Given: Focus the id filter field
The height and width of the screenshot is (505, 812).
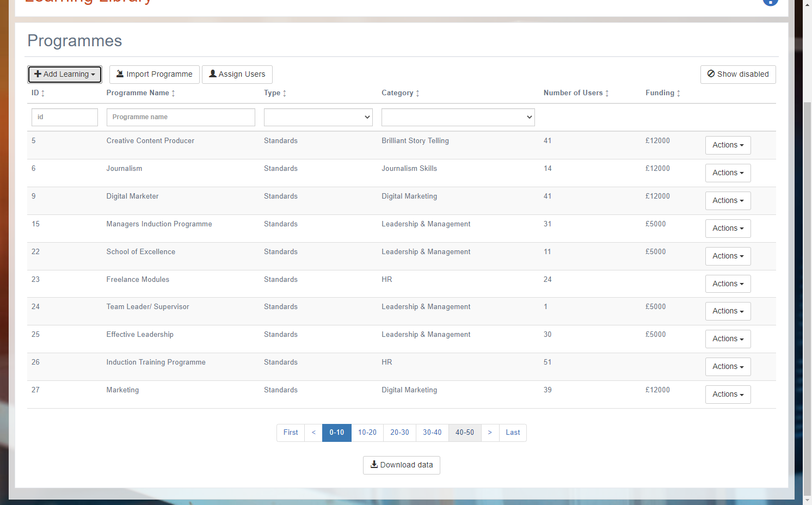Looking at the screenshot, I should [x=65, y=117].
